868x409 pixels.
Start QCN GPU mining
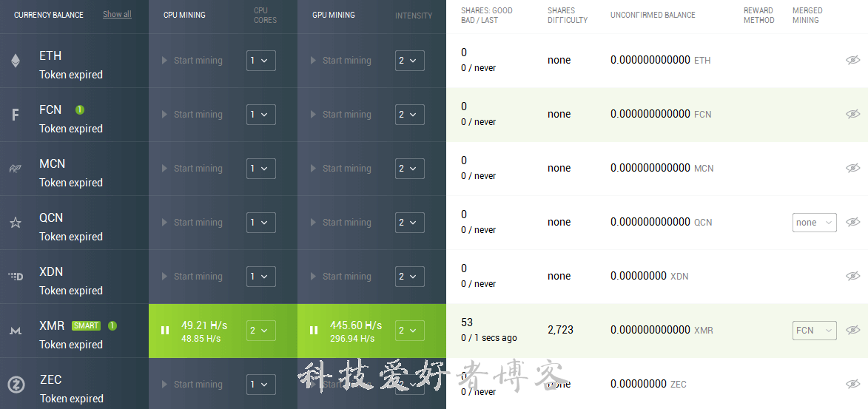tap(341, 223)
